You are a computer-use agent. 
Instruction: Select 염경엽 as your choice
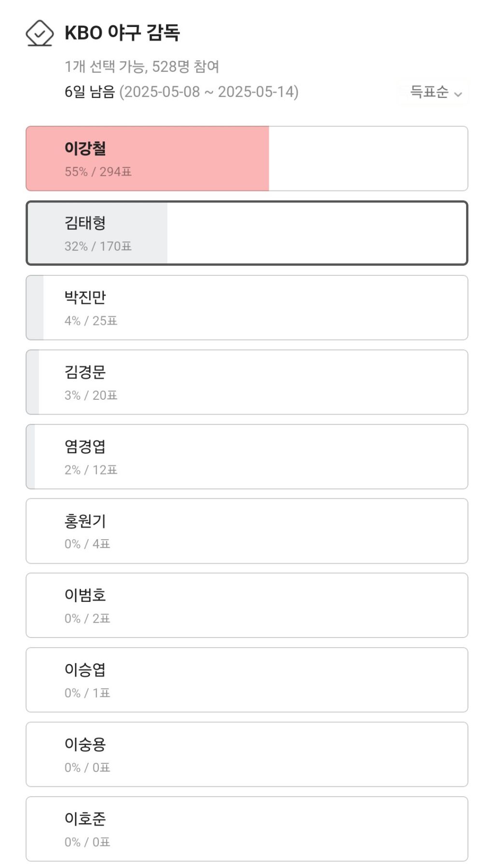[x=247, y=457]
